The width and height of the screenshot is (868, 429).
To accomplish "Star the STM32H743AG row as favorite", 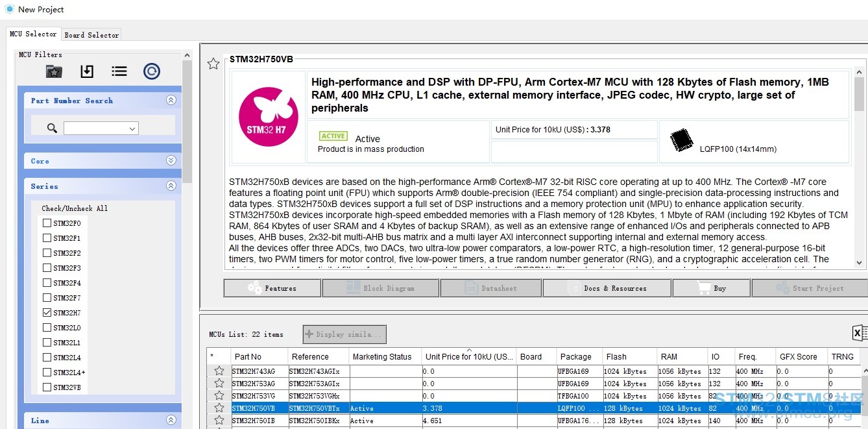I will click(219, 371).
